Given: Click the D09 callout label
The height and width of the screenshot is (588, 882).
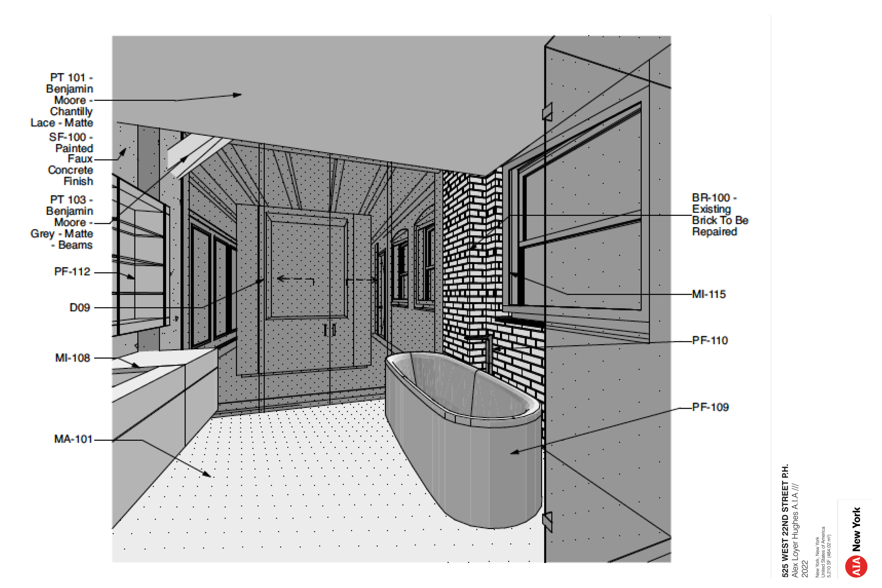Looking at the screenshot, I should 80,308.
